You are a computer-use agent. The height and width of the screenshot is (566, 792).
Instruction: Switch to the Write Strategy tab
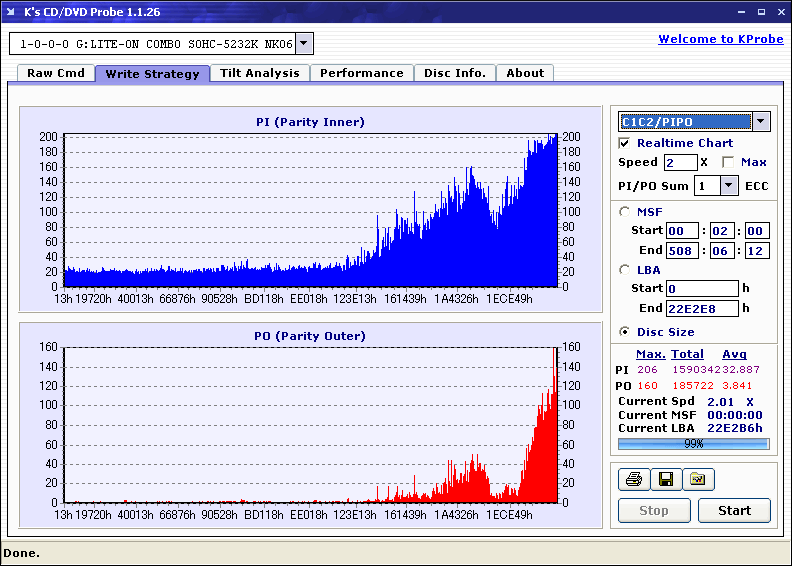153,74
